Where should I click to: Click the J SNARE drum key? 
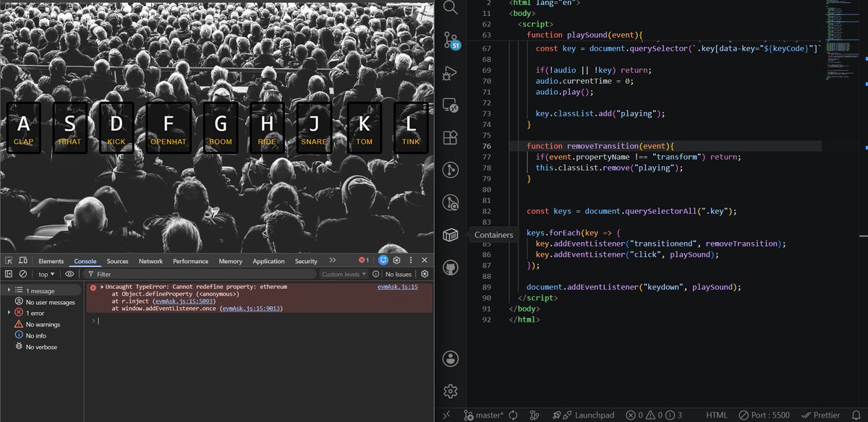(313, 128)
